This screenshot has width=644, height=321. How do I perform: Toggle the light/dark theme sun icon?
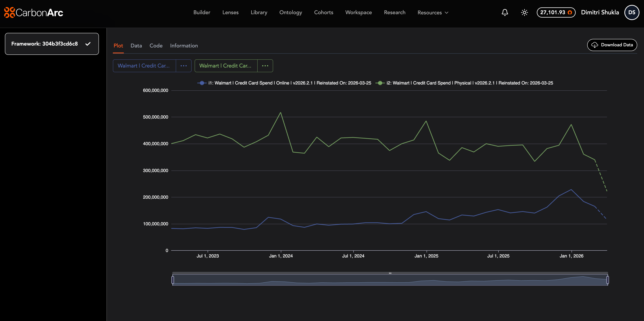(524, 12)
